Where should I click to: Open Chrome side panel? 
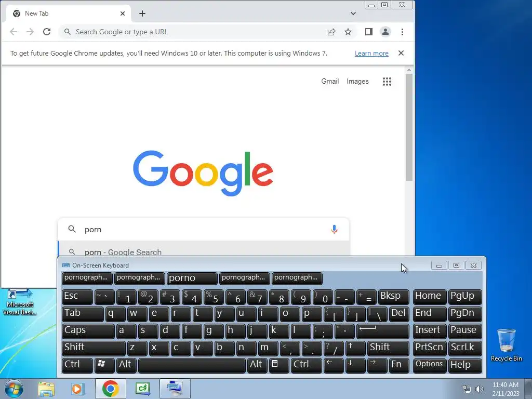pos(369,32)
